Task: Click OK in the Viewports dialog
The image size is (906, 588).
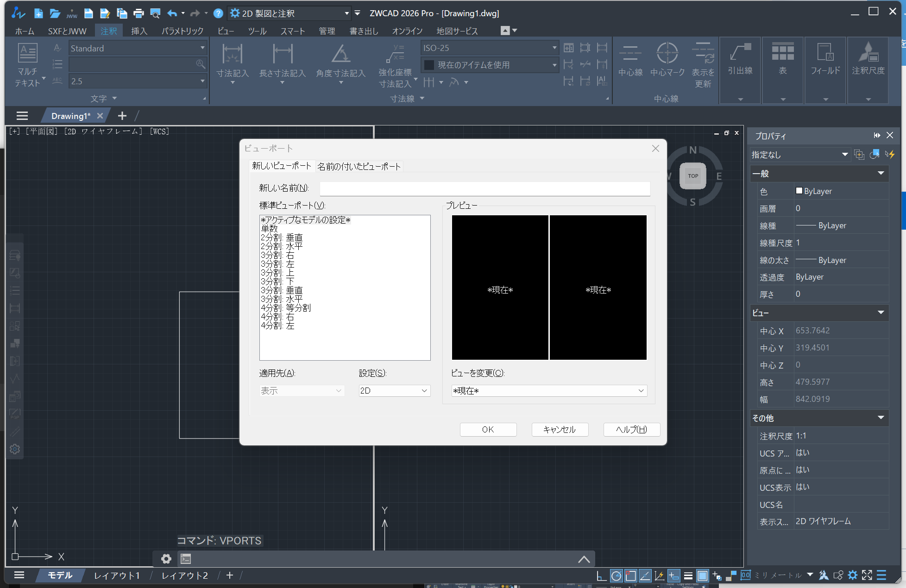Action: pyautogui.click(x=488, y=430)
